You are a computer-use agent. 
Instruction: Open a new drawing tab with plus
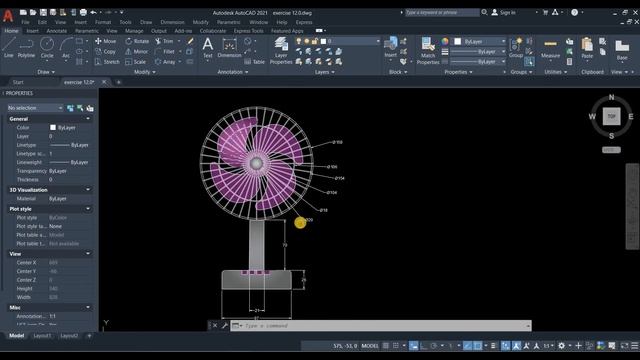coord(119,82)
